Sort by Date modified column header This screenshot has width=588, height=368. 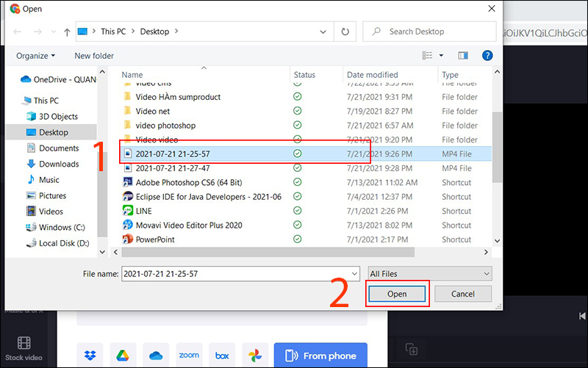[373, 75]
